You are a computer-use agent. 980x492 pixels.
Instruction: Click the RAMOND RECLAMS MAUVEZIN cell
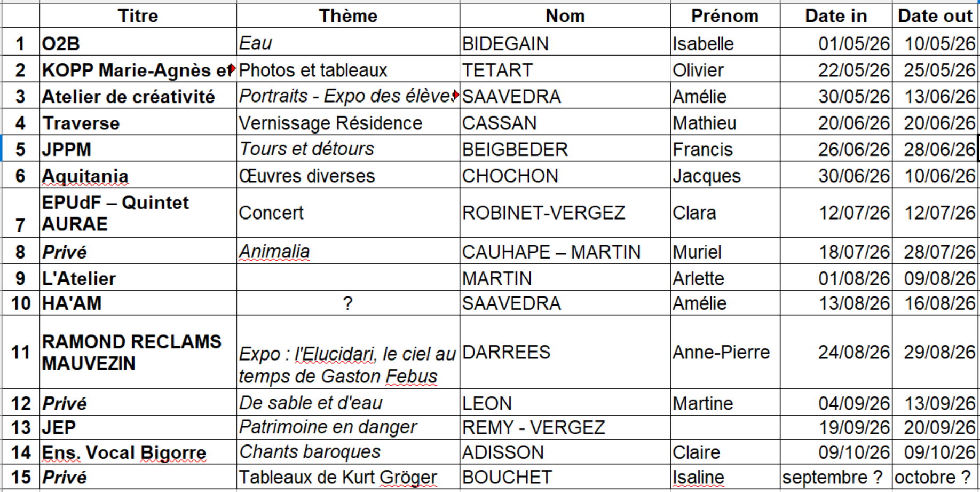point(138,353)
